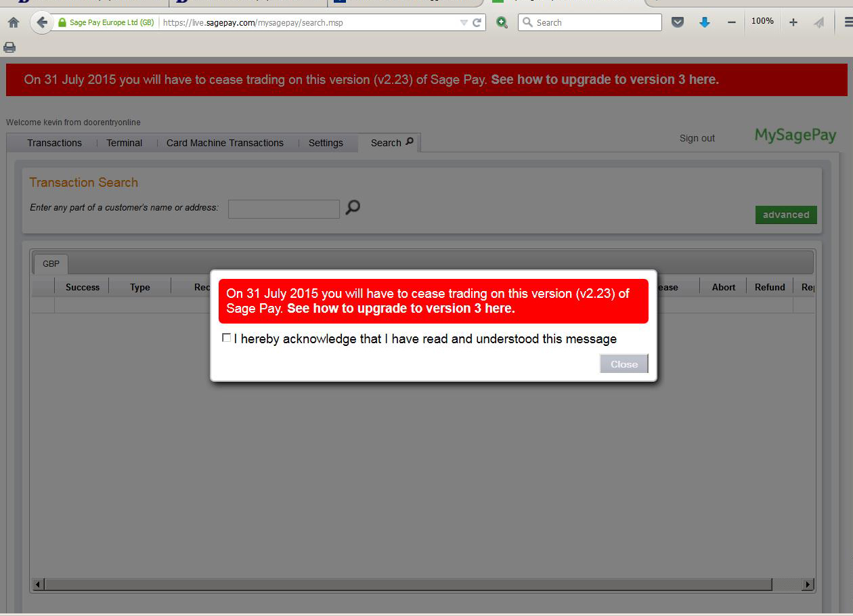Viewport: 853px width, 616px height.
Task: Click the browser Home icon
Action: click(x=13, y=22)
